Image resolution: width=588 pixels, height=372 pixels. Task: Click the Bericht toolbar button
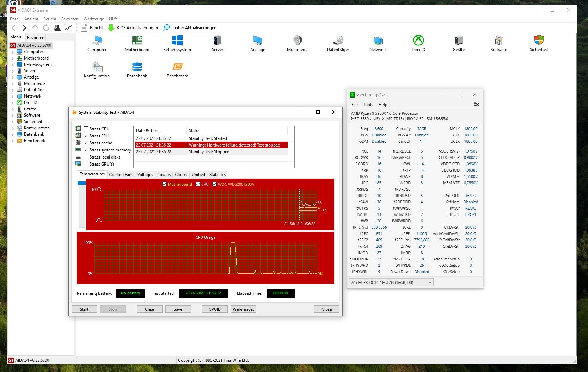tap(92, 28)
